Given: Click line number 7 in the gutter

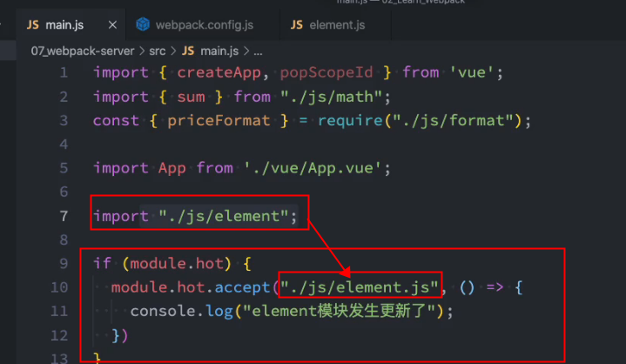Looking at the screenshot, I should [x=64, y=216].
